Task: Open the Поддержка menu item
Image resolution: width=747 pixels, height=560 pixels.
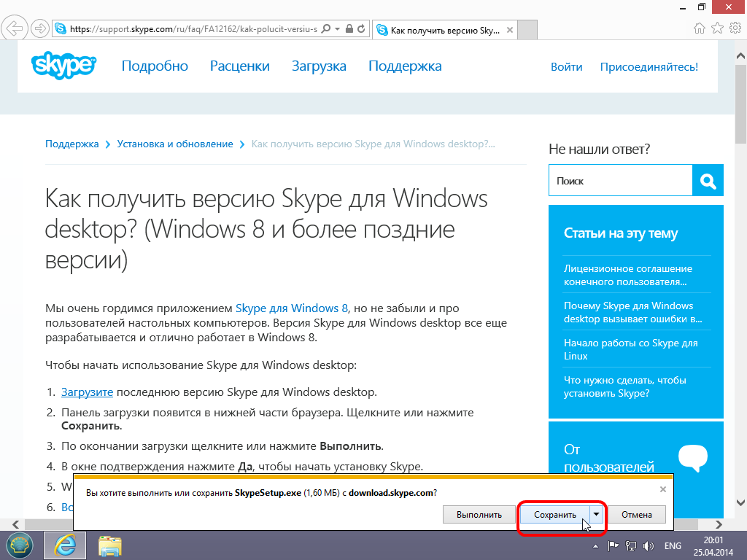Action: (405, 66)
